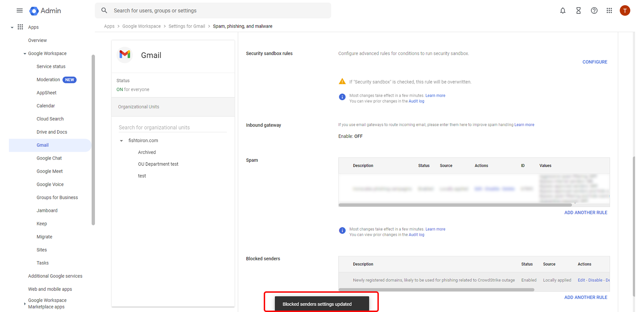This screenshot has width=644, height=312.
Task: Focus the organizational units search field
Action: tap(172, 128)
